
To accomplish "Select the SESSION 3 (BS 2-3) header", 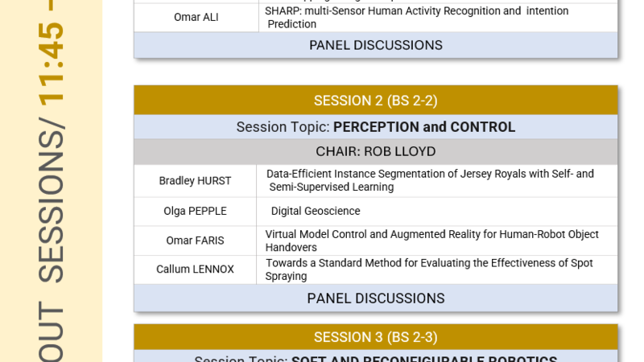I will (375, 337).
